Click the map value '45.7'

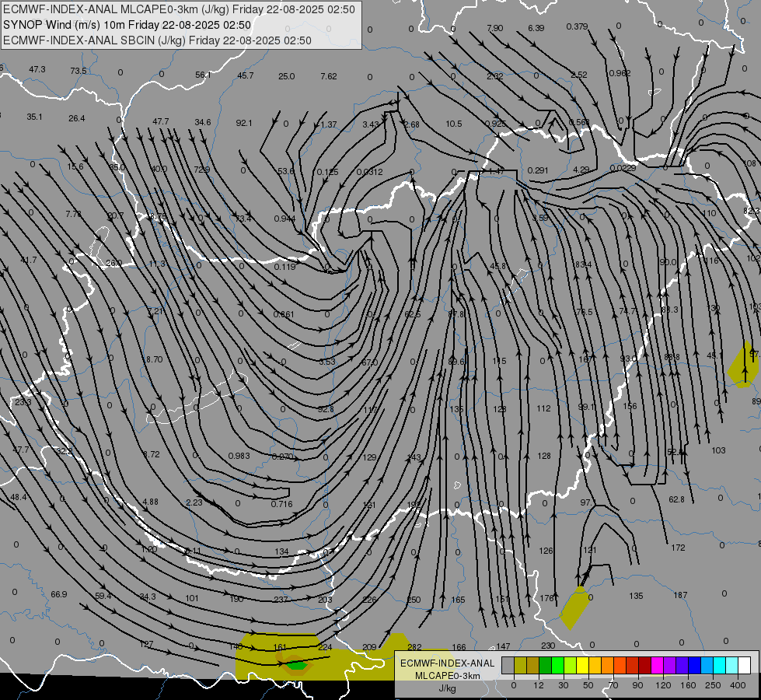tap(246, 75)
